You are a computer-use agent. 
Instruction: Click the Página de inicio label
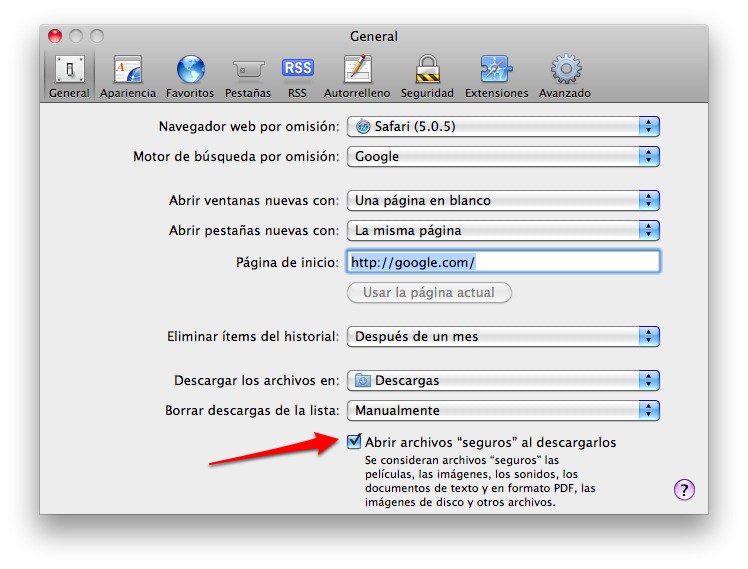coord(287,262)
